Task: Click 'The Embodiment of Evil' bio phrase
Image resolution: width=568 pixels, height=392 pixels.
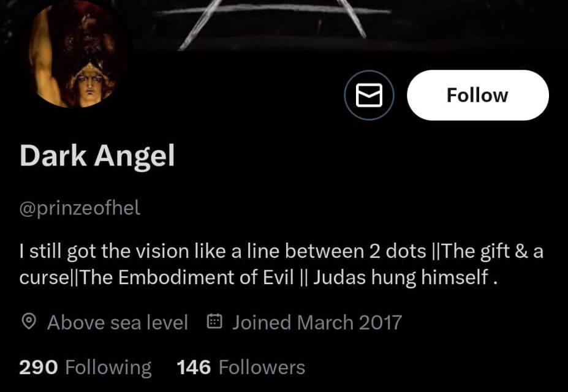Action: tap(186, 277)
